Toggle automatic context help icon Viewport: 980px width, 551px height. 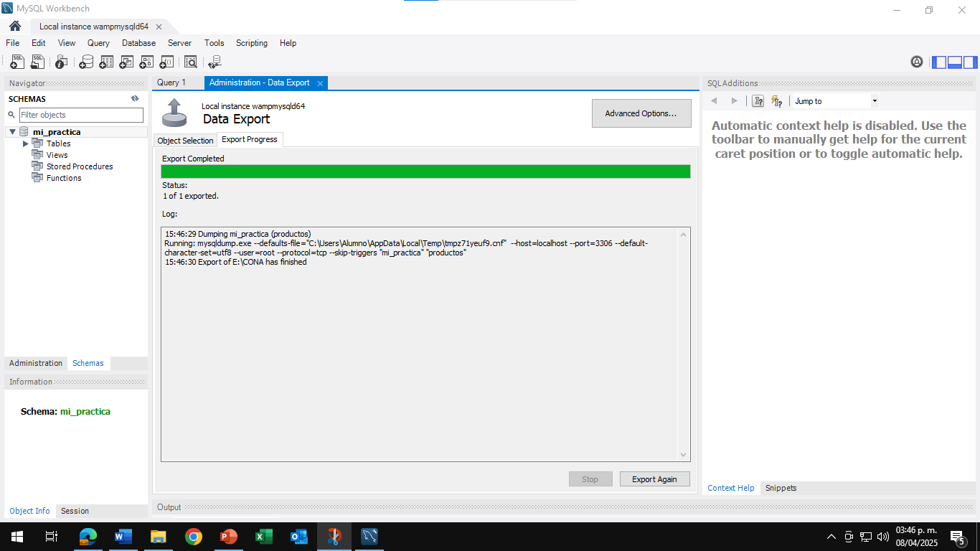776,101
